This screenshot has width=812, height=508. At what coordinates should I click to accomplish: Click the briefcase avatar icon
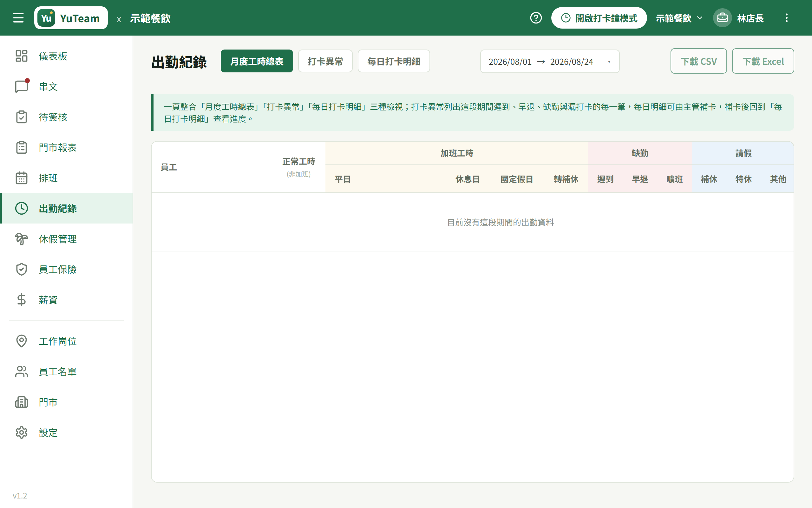tap(722, 18)
